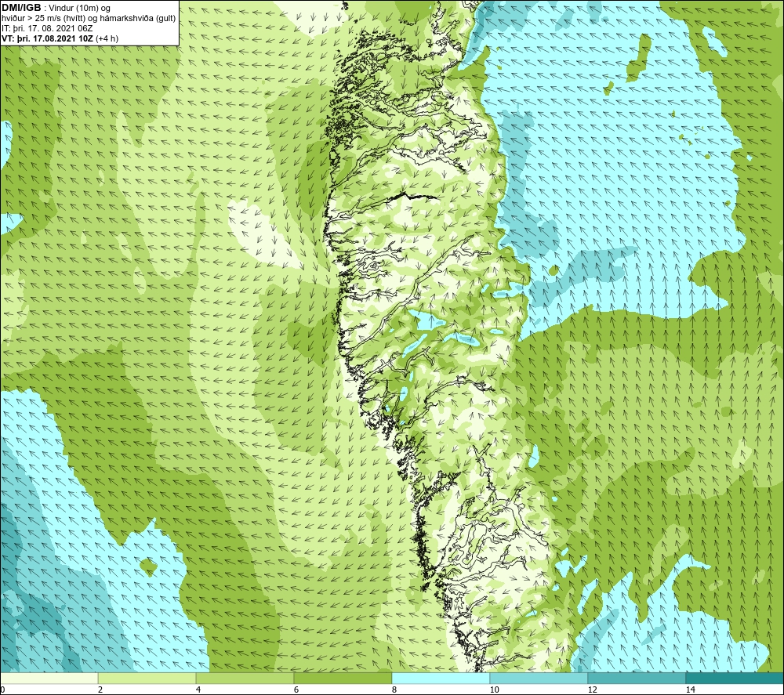Click the '10' scale label
The width and height of the screenshot is (784, 695).
[x=494, y=690]
